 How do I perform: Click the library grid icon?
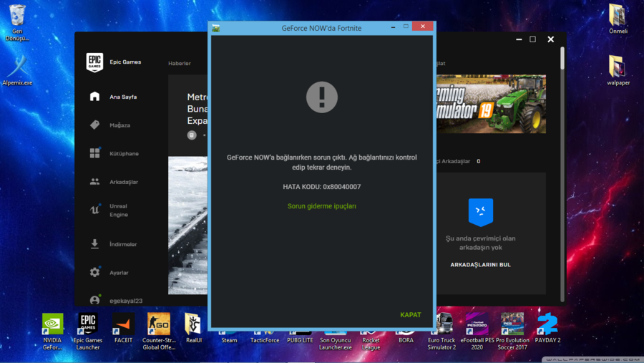[94, 153]
